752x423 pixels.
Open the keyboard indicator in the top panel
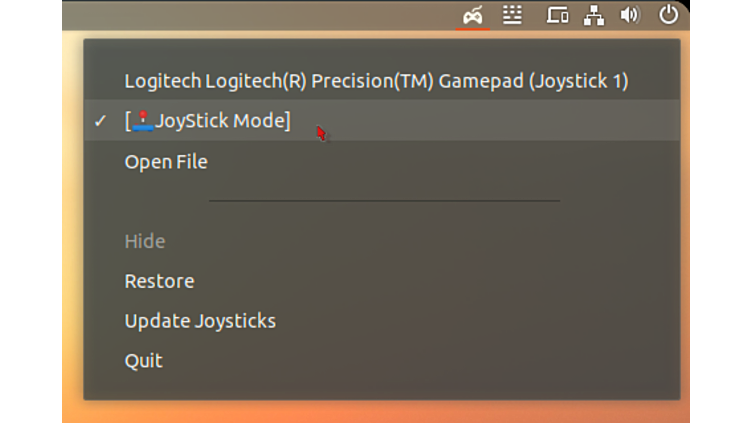[x=512, y=15]
